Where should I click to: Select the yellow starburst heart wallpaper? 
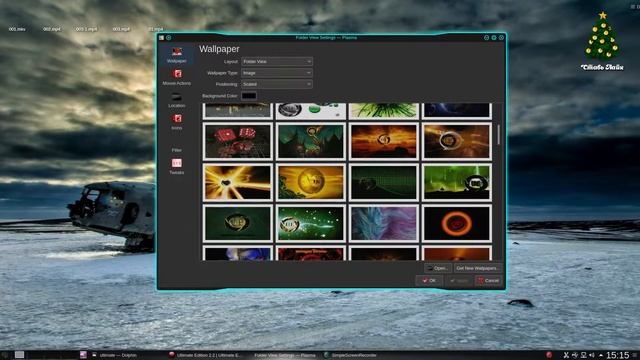point(238,182)
